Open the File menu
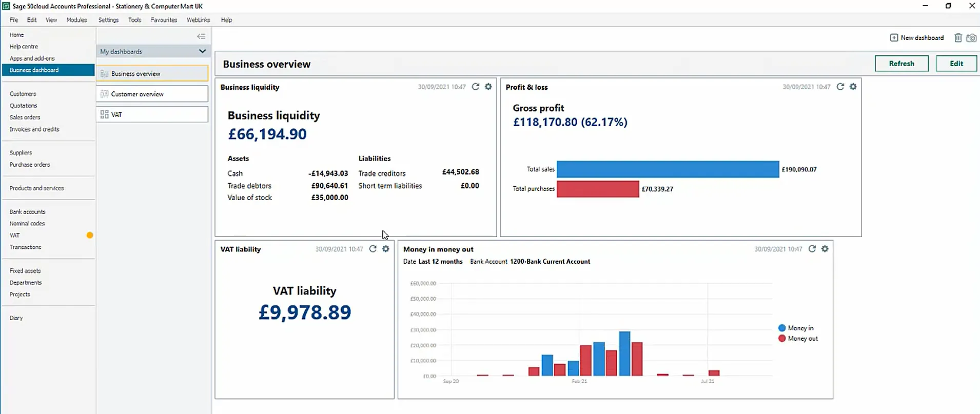 click(14, 20)
